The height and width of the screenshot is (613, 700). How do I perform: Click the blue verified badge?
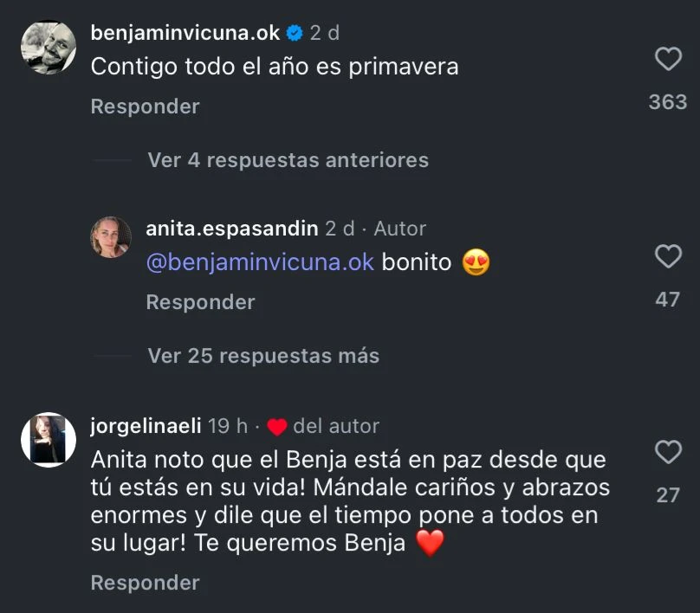tap(295, 33)
